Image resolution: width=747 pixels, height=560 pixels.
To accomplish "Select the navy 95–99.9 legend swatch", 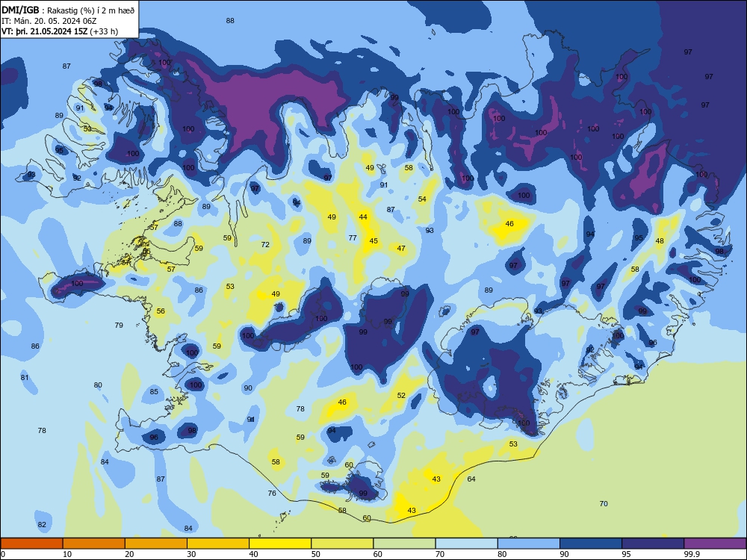I will (653, 544).
